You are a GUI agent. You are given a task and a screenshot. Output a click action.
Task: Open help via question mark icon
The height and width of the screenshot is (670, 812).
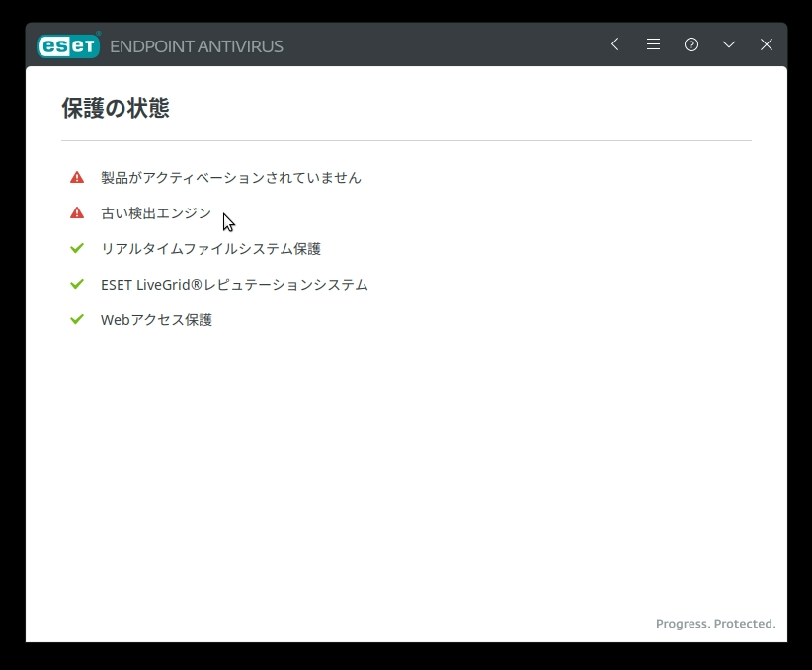[x=690, y=44]
